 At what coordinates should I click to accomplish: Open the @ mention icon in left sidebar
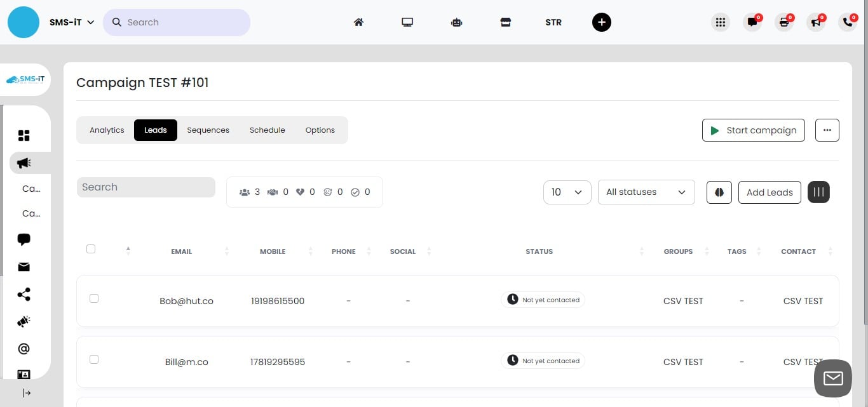click(24, 348)
